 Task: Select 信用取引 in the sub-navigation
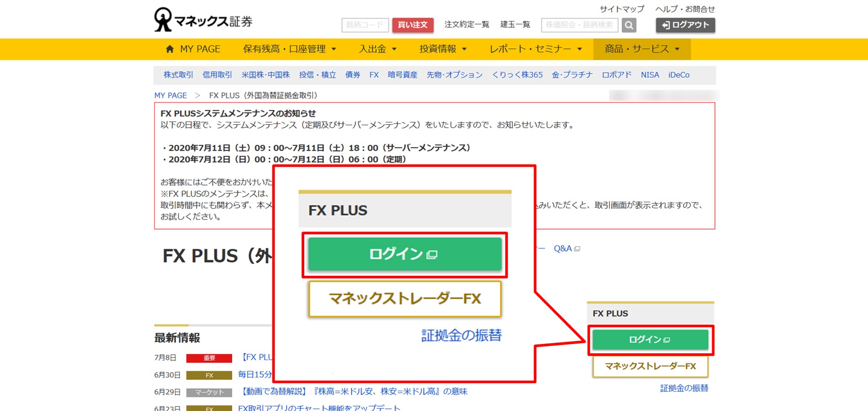(x=217, y=75)
